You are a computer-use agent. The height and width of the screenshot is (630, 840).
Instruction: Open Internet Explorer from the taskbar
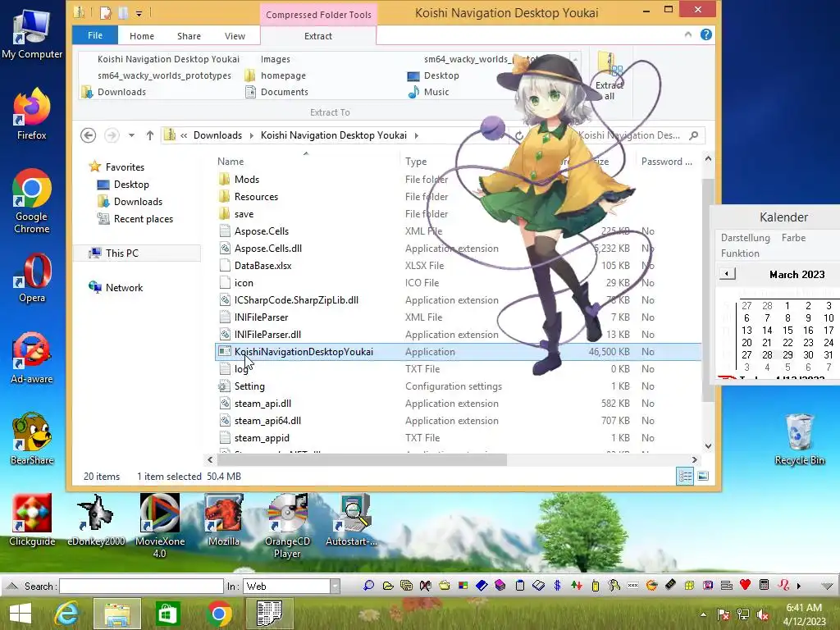point(66,614)
